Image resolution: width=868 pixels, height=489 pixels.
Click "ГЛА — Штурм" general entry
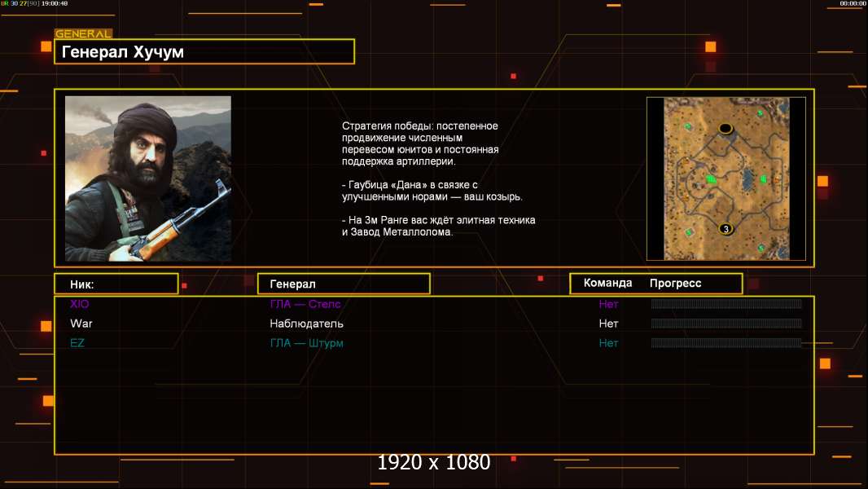306,343
